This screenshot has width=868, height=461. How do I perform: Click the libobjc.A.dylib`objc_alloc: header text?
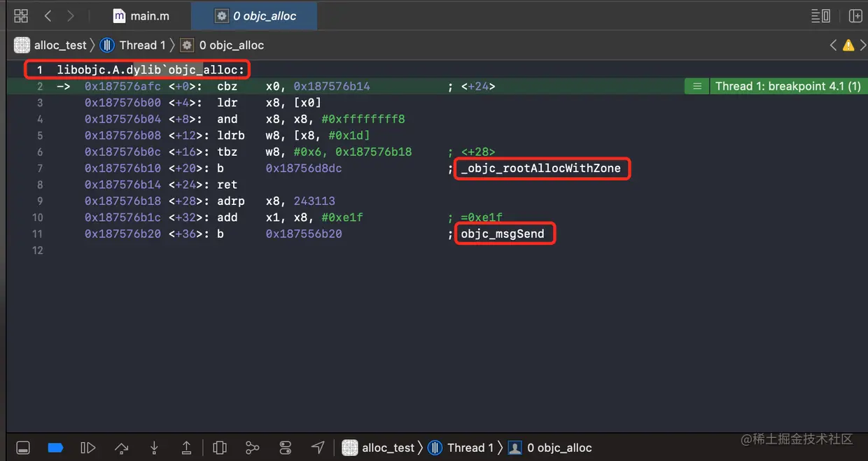point(150,70)
